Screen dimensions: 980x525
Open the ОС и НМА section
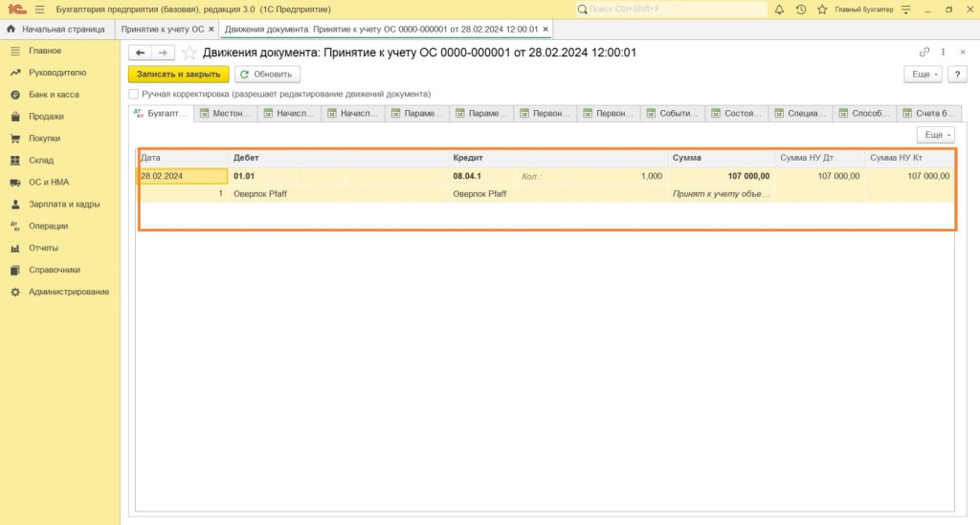point(48,182)
